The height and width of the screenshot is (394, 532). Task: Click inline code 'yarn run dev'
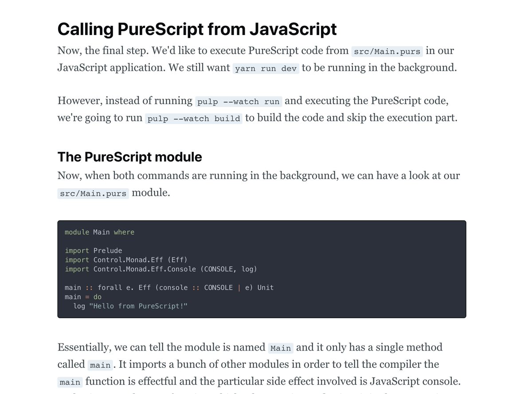(266, 69)
